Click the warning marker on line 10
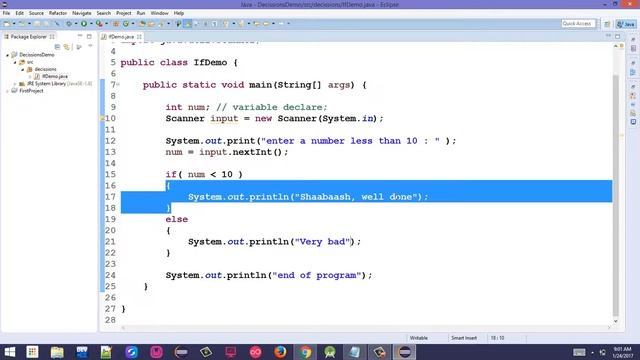The height and width of the screenshot is (360, 640). point(102,118)
